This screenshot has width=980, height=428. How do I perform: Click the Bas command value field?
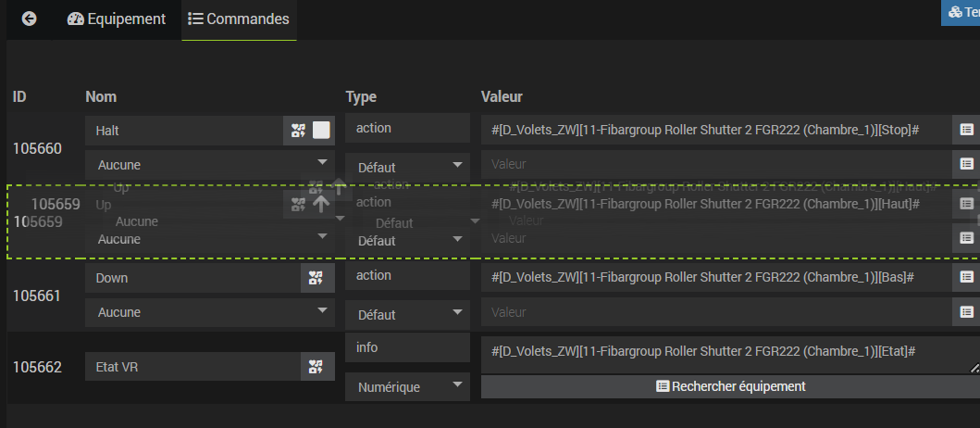click(x=716, y=277)
